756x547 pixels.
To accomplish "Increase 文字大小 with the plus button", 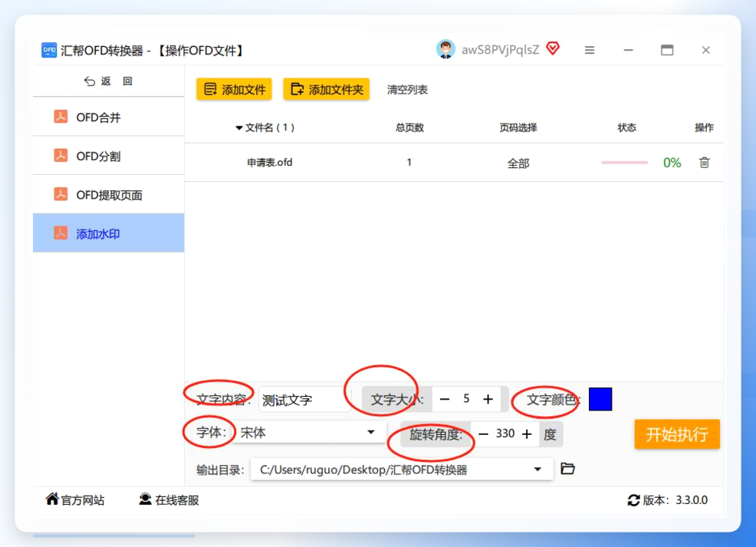I will tap(488, 400).
